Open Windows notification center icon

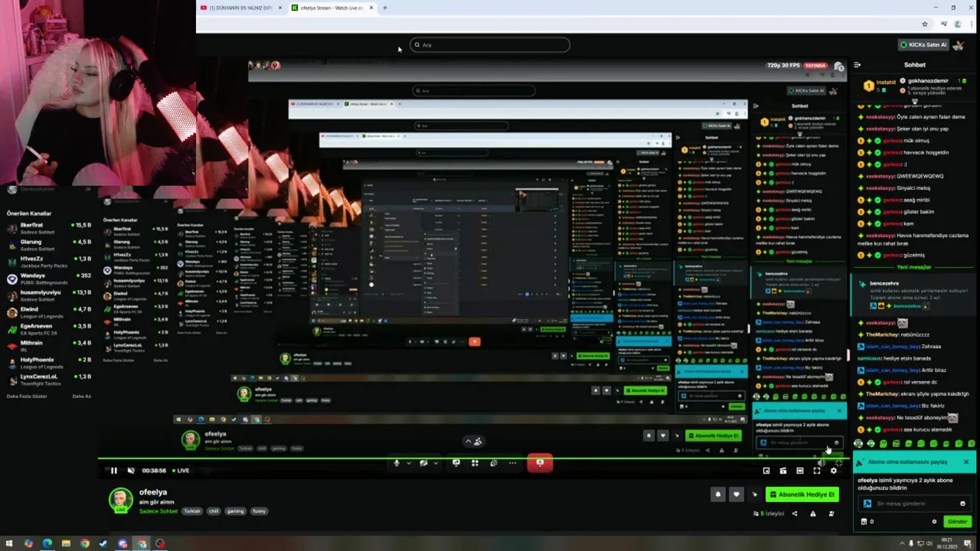[x=969, y=544]
